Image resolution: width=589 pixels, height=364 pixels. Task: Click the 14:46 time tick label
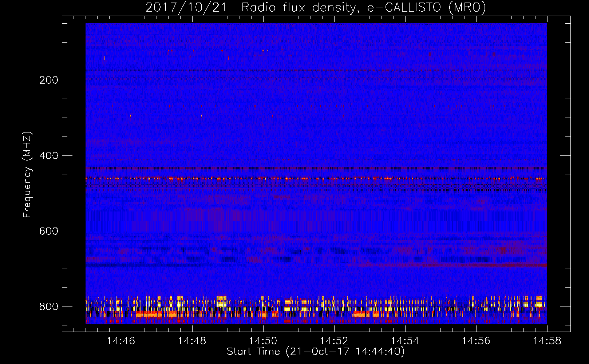[121, 341]
